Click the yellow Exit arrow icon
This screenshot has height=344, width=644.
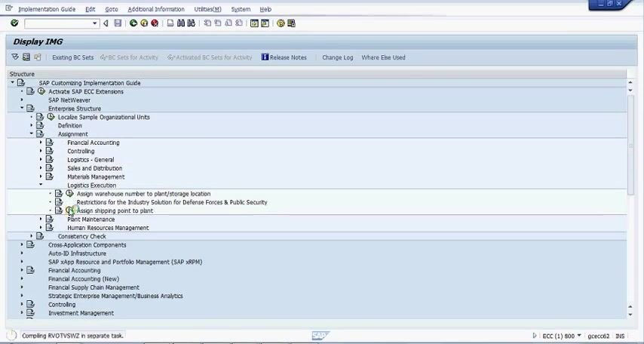pos(144,23)
